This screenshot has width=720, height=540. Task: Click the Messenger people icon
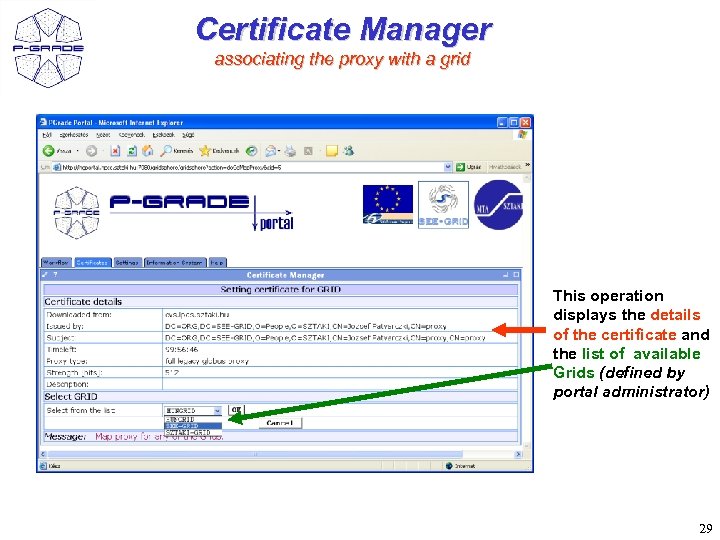[349, 151]
